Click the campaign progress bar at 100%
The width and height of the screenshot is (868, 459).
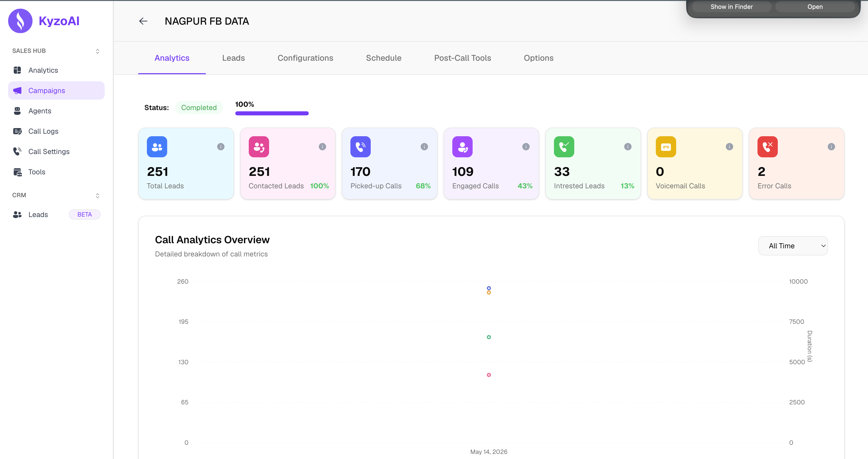(x=272, y=113)
